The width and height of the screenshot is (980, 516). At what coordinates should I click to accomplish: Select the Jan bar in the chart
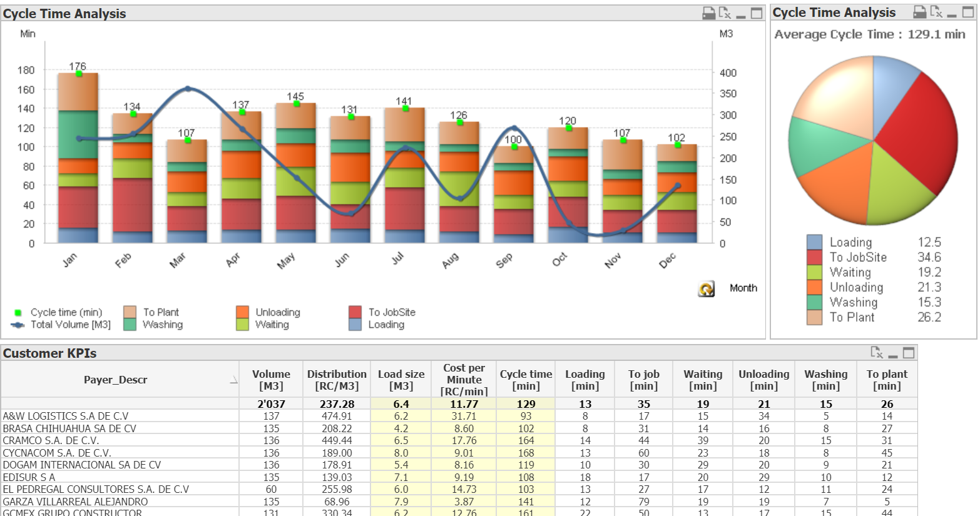[x=78, y=158]
